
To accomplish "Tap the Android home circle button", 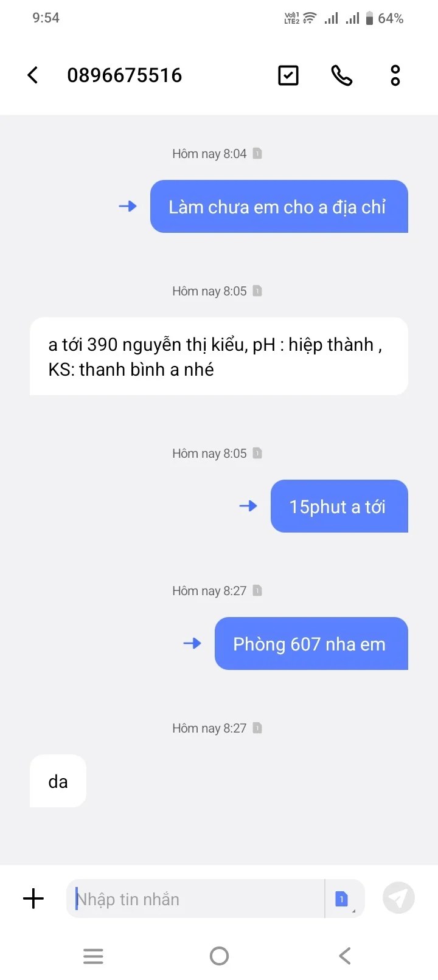I will point(219,956).
